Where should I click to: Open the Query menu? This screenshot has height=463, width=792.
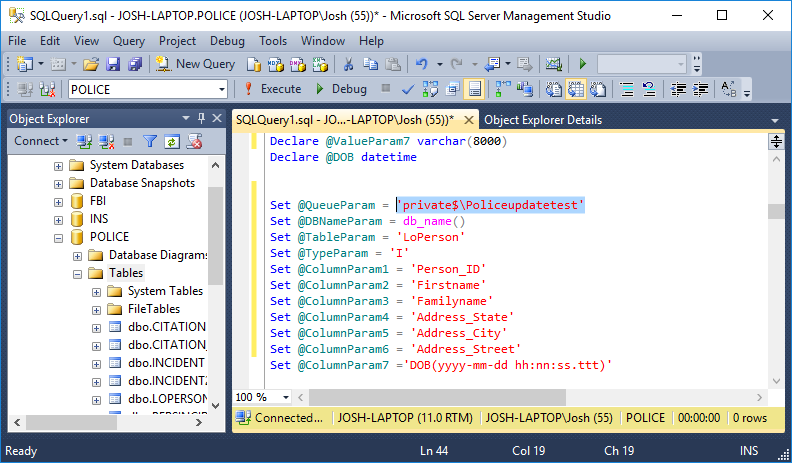click(129, 41)
